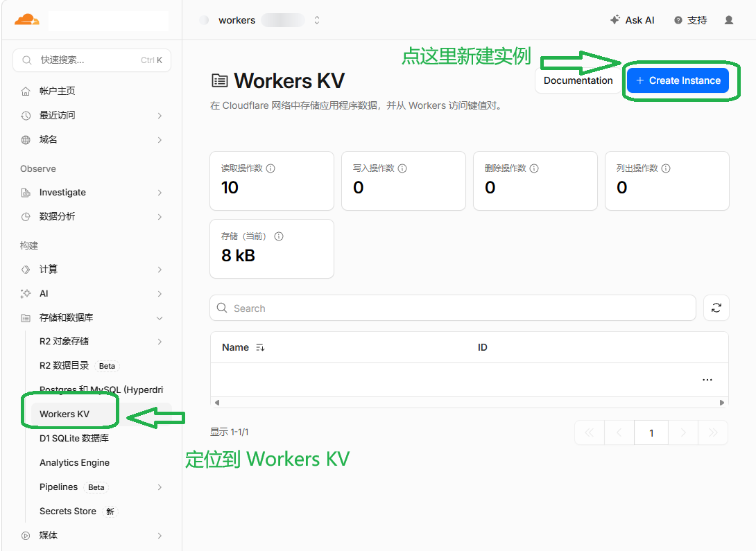Expand the 域名 submenu chevron
756x551 pixels.
(160, 140)
